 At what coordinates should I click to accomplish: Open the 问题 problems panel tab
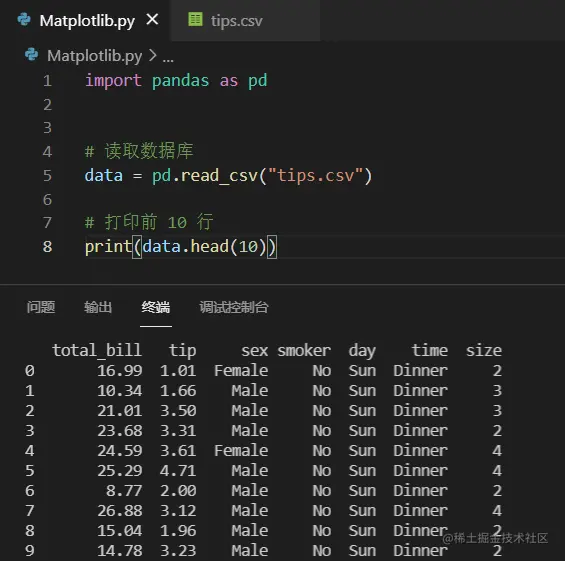pos(41,307)
